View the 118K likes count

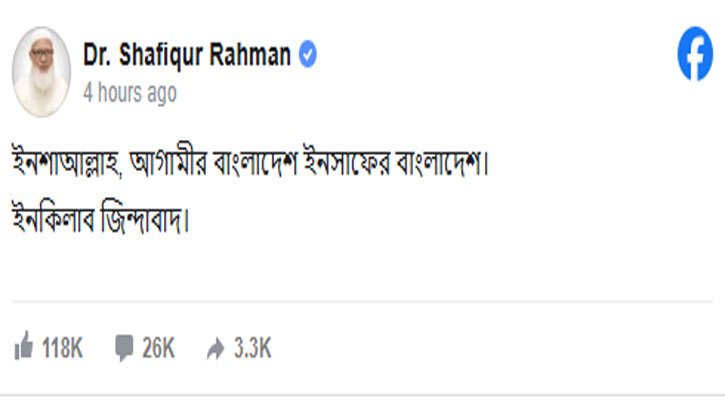tap(62, 348)
